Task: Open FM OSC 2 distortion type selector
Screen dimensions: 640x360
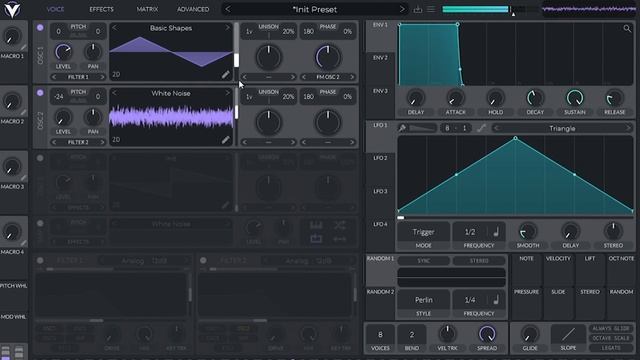Action: click(328, 77)
